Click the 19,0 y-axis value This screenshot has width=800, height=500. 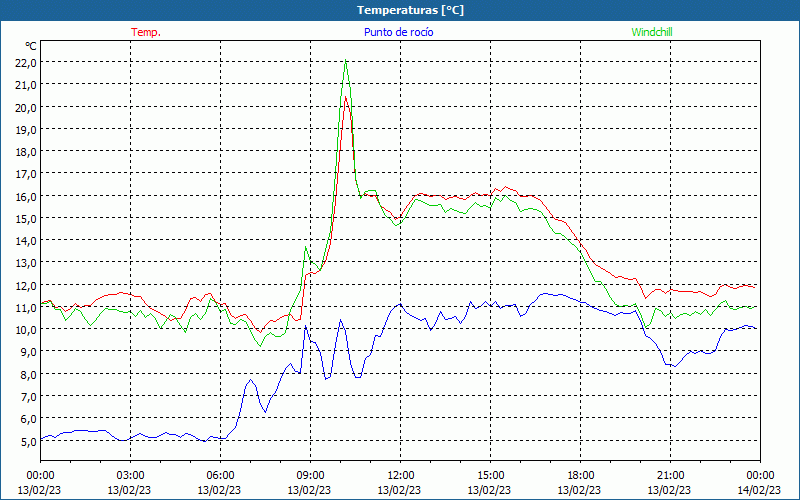(x=27, y=129)
